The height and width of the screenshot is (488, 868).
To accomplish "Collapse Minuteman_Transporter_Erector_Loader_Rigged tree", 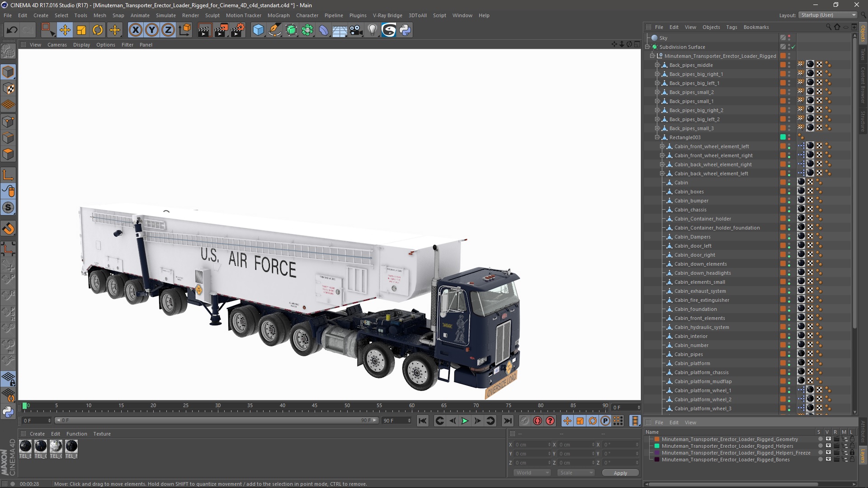I will [652, 56].
